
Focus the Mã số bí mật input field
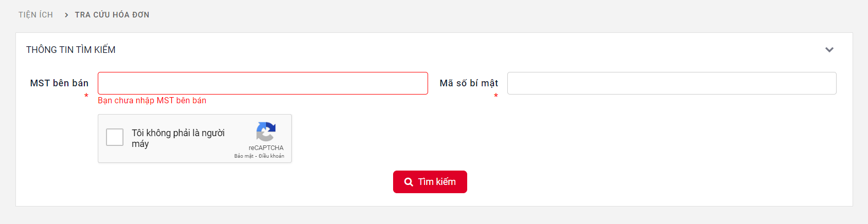[671, 83]
